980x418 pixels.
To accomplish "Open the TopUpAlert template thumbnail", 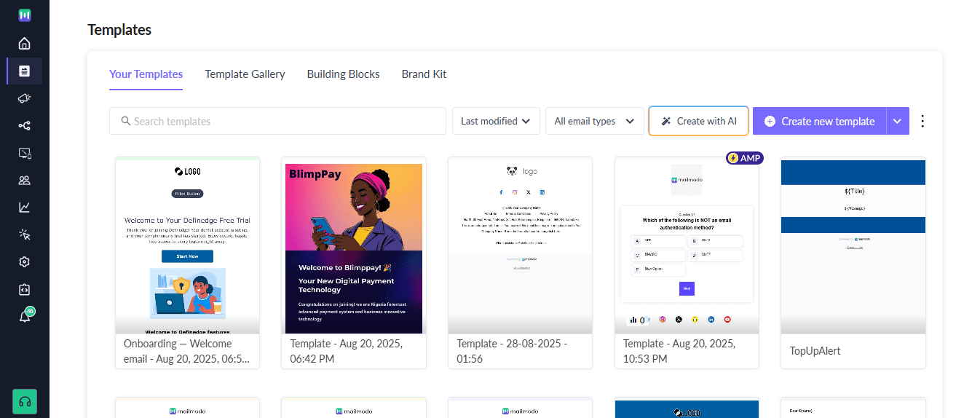I will coord(853,245).
